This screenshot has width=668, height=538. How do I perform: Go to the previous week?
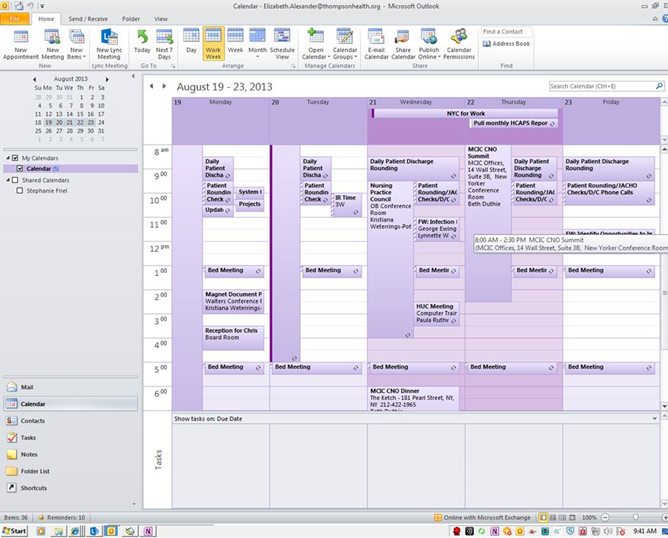point(152,86)
